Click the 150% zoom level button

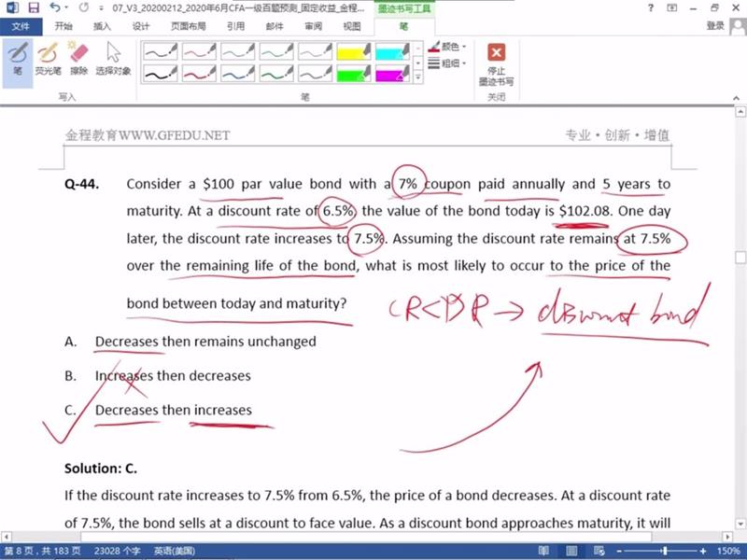728,552
